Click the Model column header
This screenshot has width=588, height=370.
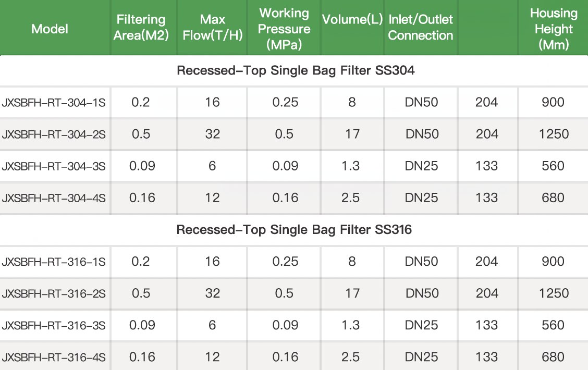click(50, 29)
